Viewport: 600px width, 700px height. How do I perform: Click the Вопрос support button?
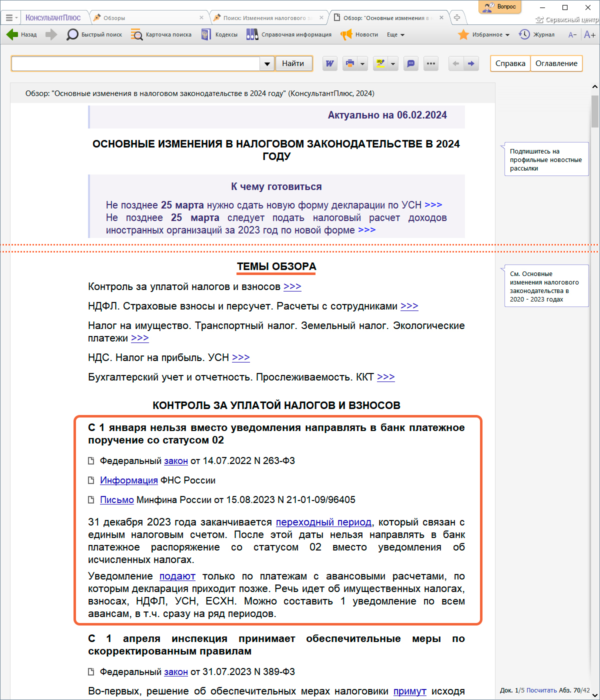[x=500, y=6]
